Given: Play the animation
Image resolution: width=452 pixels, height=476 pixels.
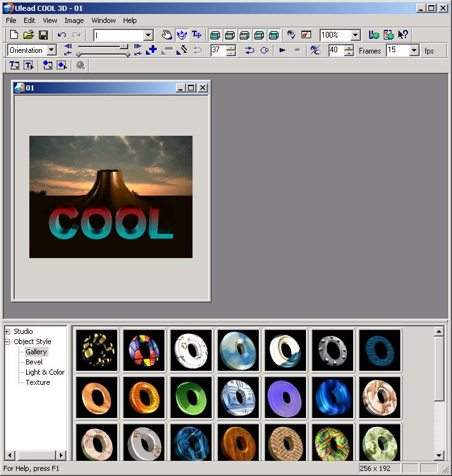Looking at the screenshot, I should 282,50.
